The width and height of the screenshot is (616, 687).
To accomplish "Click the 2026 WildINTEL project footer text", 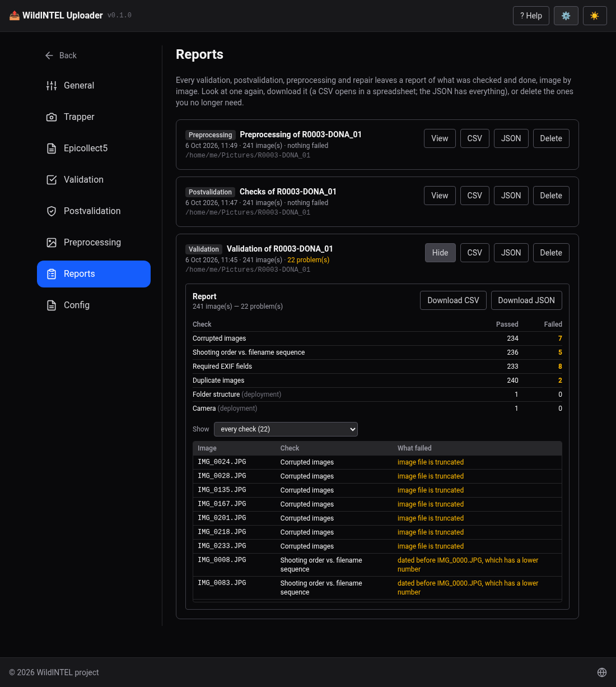I will (x=54, y=672).
